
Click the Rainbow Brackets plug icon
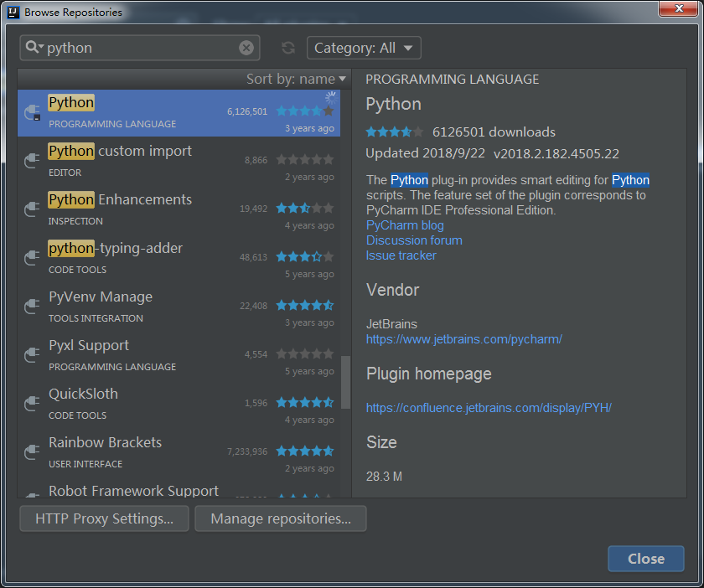coord(33,452)
